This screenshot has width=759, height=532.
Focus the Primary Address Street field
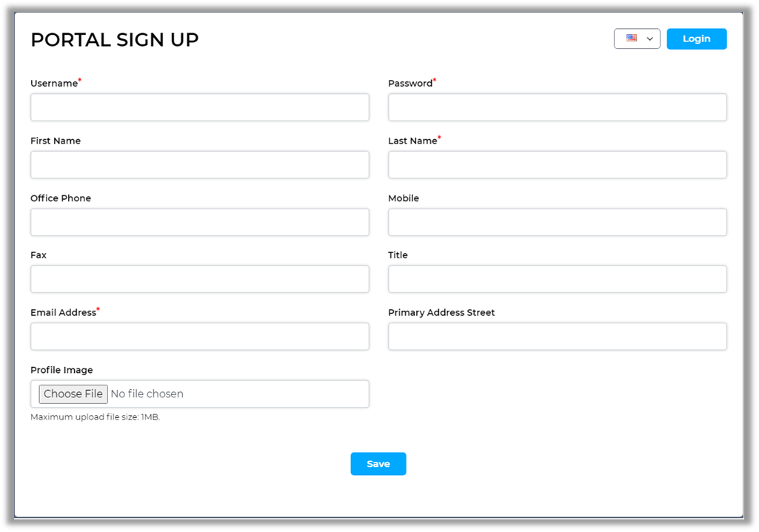(x=557, y=337)
